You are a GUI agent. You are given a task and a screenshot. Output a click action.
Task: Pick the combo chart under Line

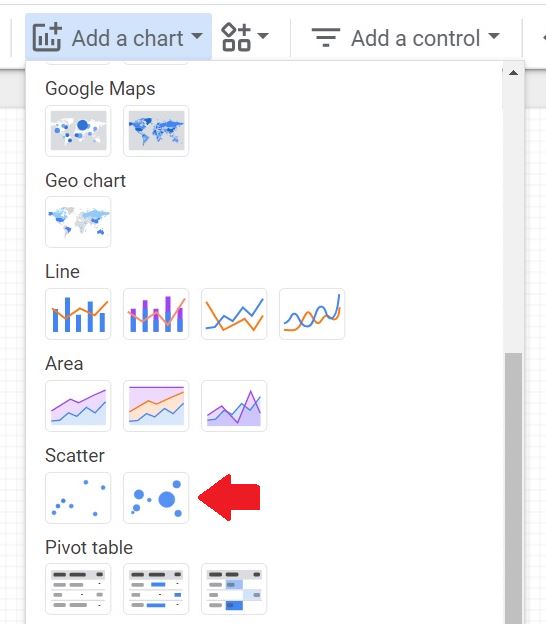pos(78,314)
